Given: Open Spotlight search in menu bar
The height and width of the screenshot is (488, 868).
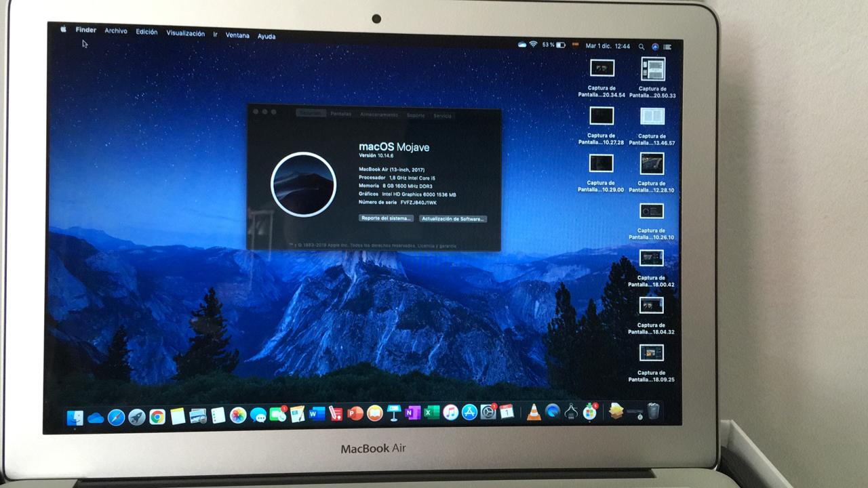Looking at the screenshot, I should [x=642, y=47].
